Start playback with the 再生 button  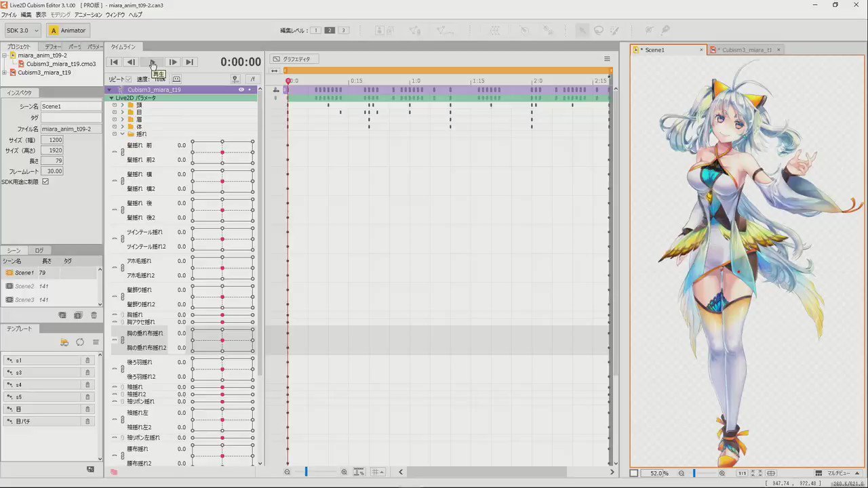pyautogui.click(x=153, y=62)
